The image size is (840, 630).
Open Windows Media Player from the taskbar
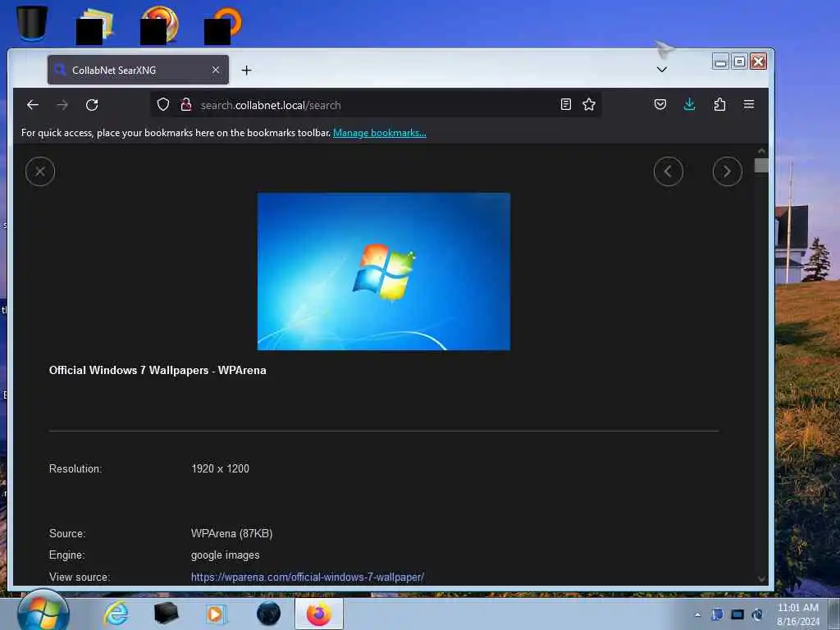click(x=216, y=614)
